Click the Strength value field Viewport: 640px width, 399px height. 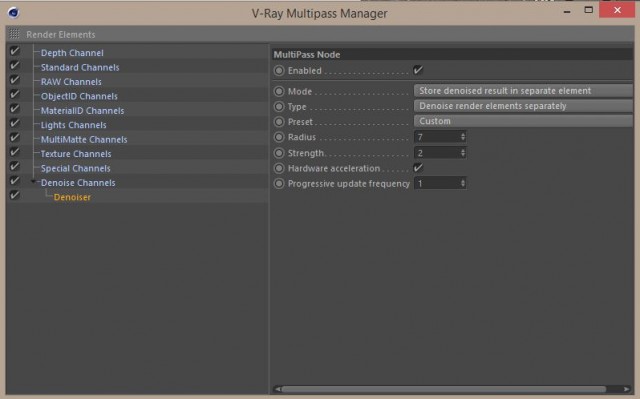pos(437,153)
